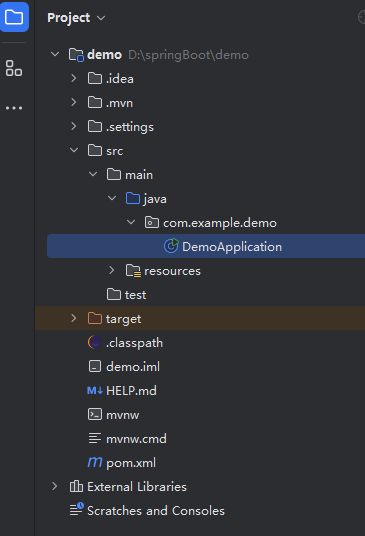Open the Project view dropdown
This screenshot has height=536, width=365.
76,17
